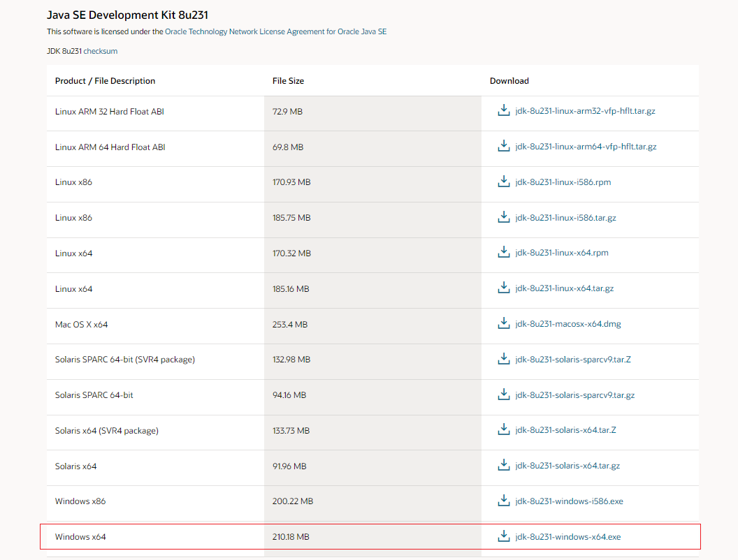This screenshot has height=560, width=738.
Task: Select the Linux ARM 32 Hard Float ABI text
Action: [x=109, y=112]
